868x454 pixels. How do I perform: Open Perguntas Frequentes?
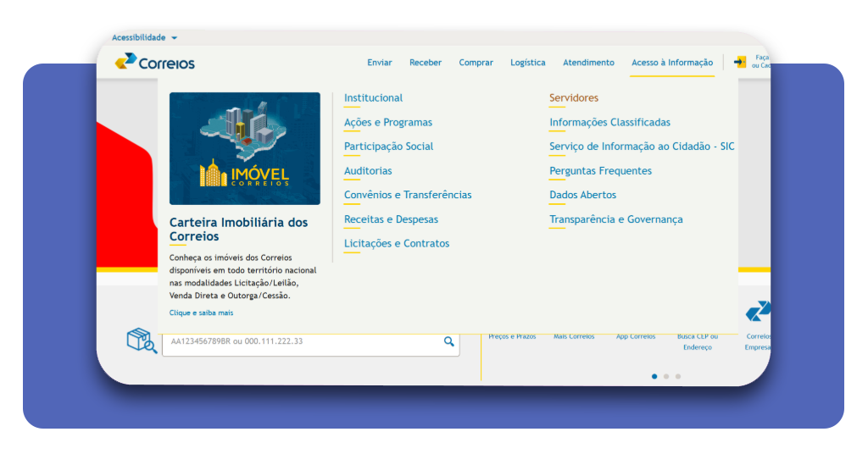click(x=601, y=171)
